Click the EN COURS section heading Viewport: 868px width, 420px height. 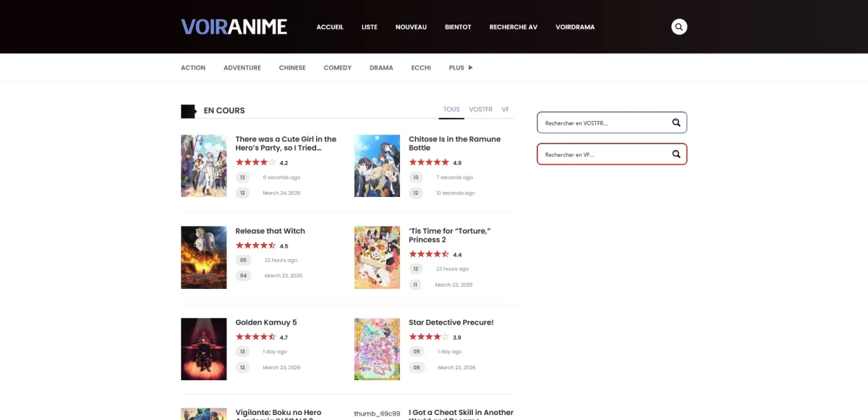tap(224, 111)
